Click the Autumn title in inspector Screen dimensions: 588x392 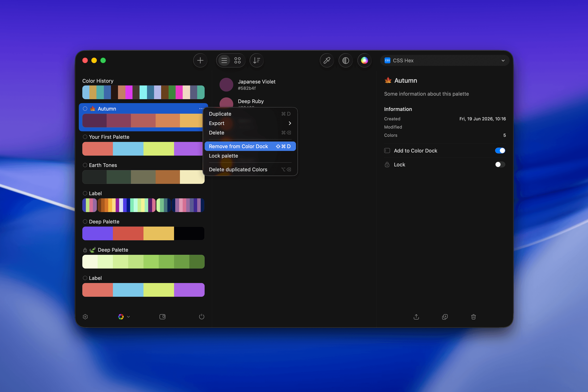406,81
